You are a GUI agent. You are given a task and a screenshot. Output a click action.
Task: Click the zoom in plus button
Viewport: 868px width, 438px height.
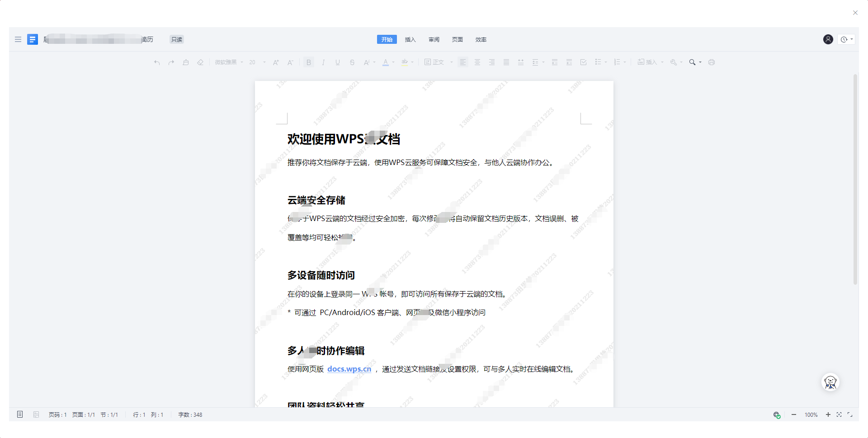(x=828, y=414)
